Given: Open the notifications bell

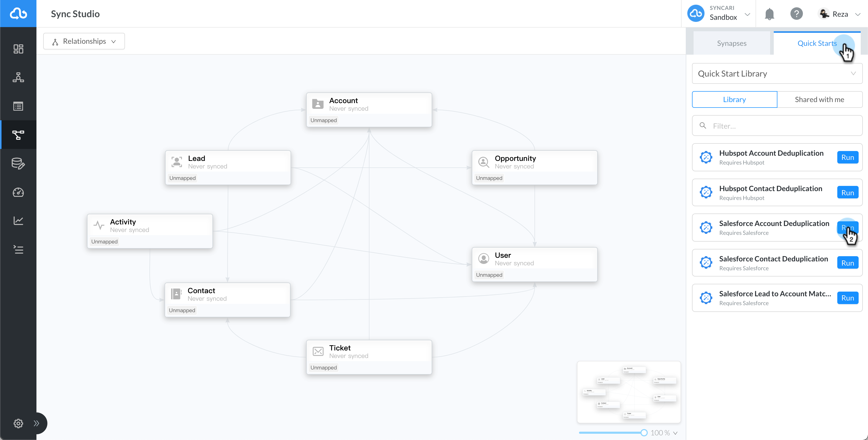Looking at the screenshot, I should click(769, 14).
